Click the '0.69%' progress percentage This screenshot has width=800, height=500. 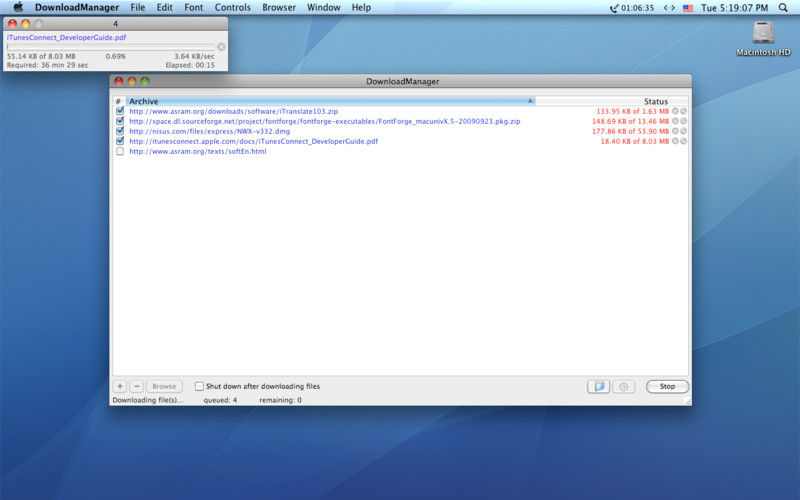coord(115,56)
